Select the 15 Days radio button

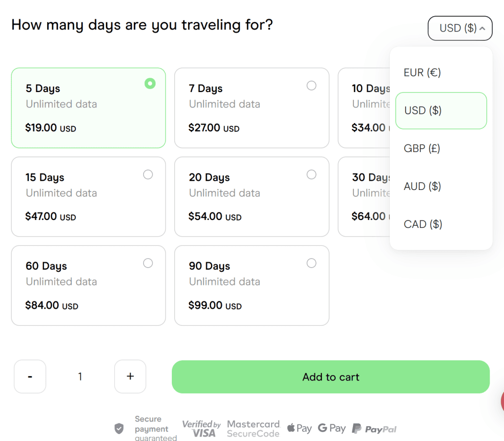click(x=148, y=175)
